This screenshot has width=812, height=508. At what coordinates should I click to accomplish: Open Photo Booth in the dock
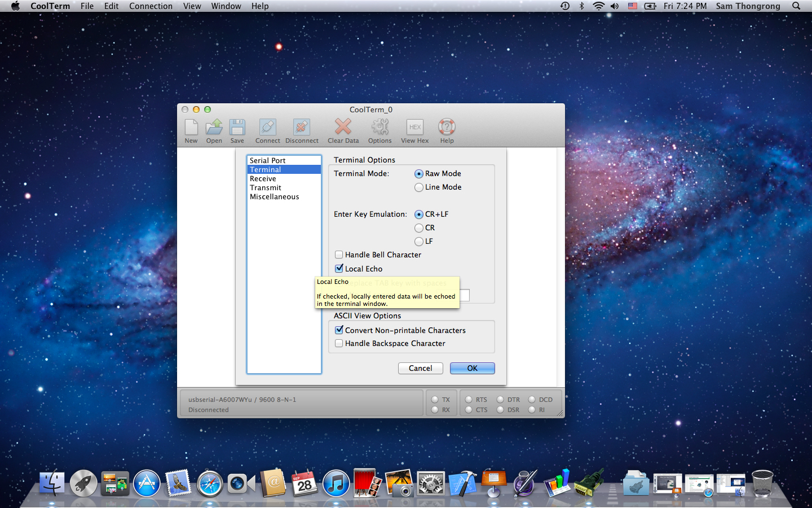(368, 484)
